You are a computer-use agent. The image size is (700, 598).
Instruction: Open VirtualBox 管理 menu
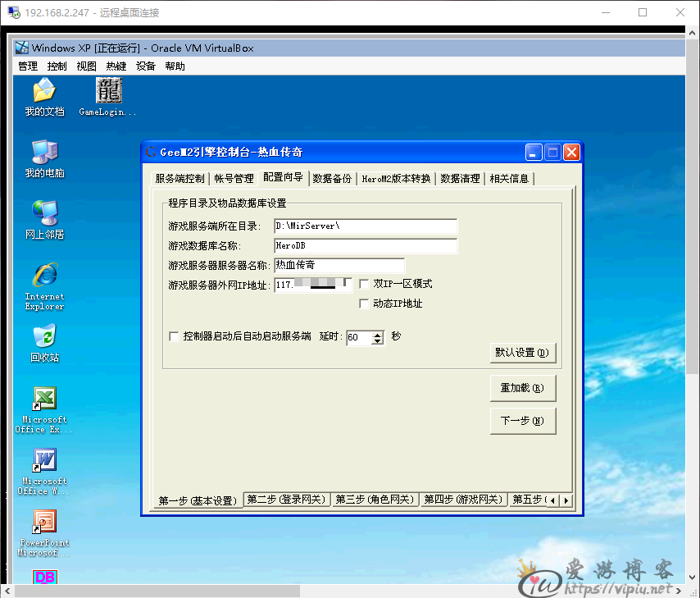click(28, 66)
